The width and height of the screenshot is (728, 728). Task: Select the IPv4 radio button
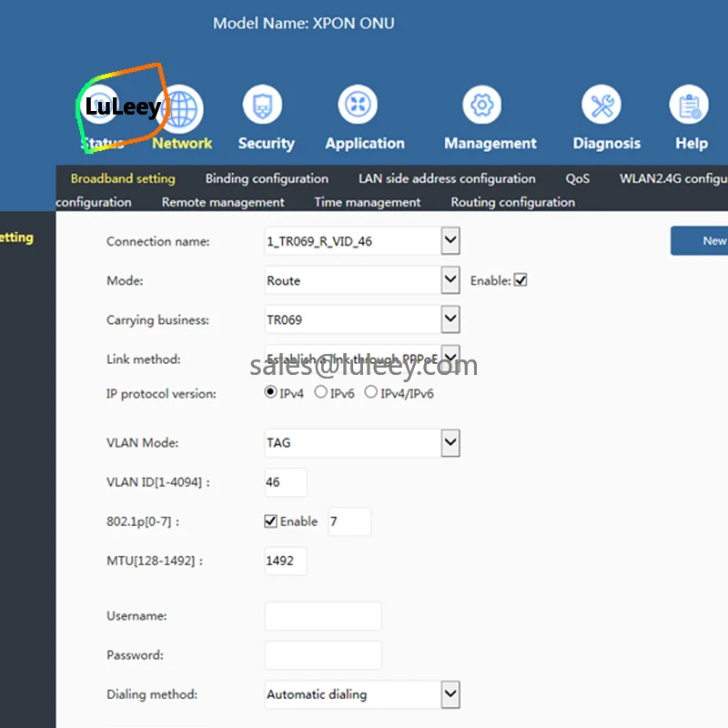[270, 392]
